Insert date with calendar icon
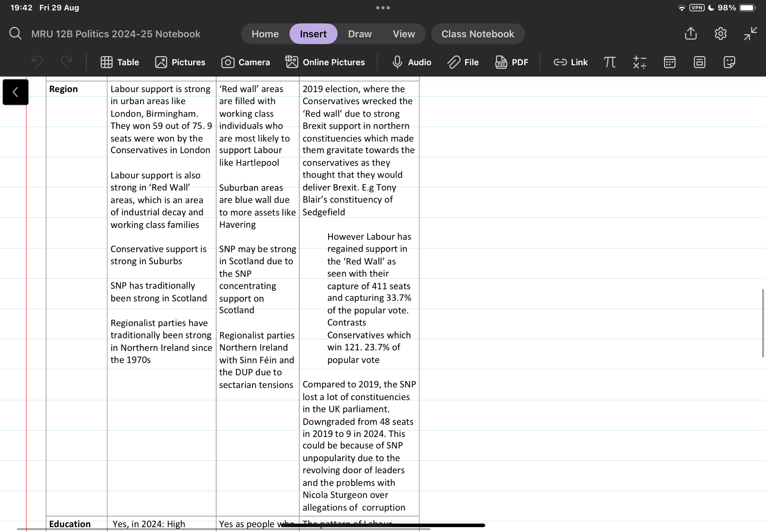The height and width of the screenshot is (532, 766). point(670,62)
